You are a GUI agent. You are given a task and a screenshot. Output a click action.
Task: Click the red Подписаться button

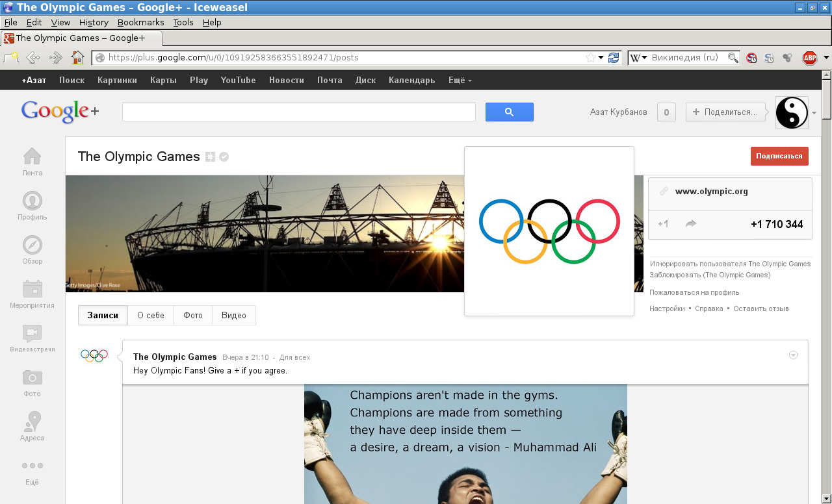pos(779,156)
